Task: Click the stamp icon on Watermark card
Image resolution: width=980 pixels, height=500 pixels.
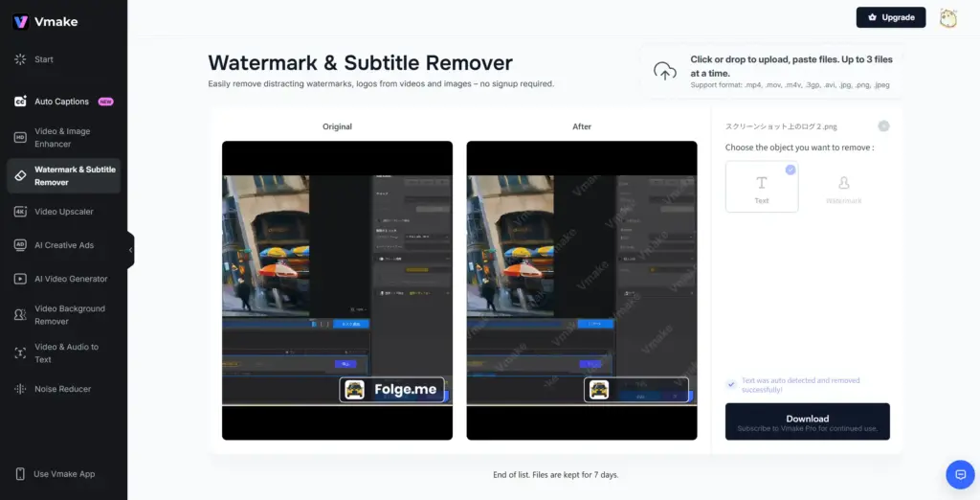Action: (x=844, y=183)
